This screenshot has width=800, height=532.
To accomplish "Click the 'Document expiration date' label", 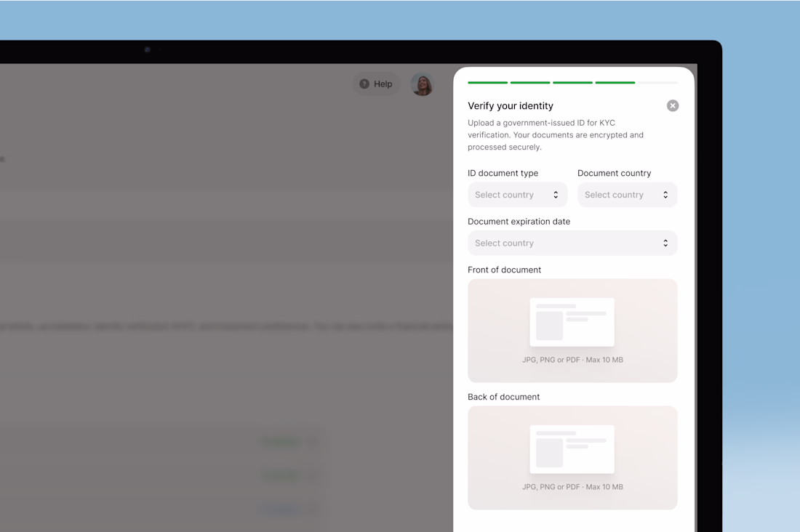I will [x=519, y=222].
